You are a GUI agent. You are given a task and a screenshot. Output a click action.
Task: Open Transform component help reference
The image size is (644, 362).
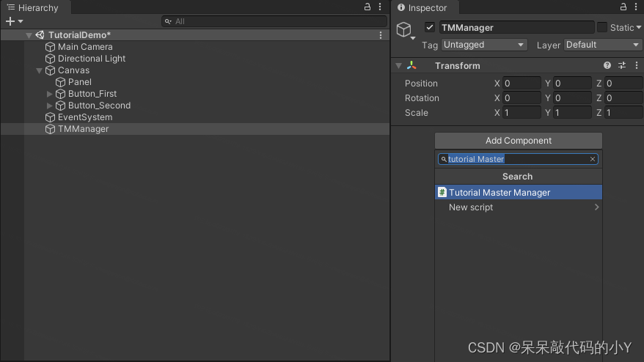[607, 66]
